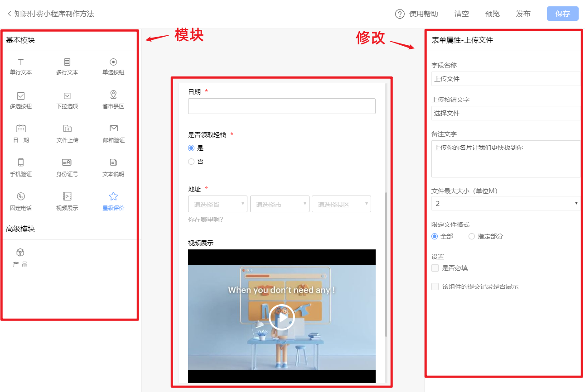Select the 单行文本 module

coord(20,66)
